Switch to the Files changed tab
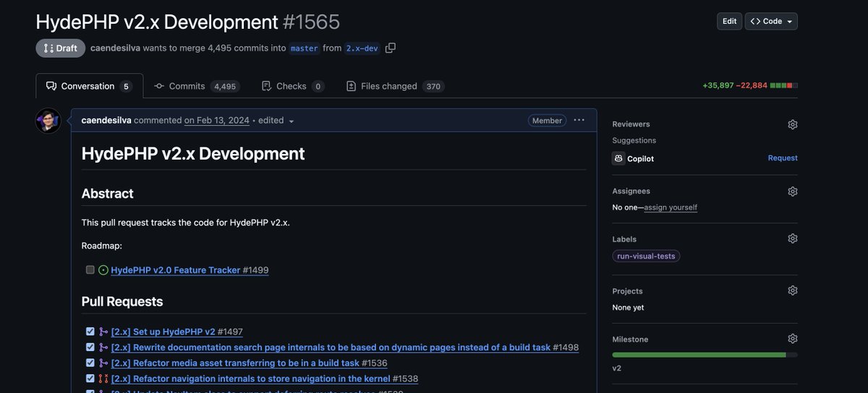The height and width of the screenshot is (393, 868). (x=395, y=86)
